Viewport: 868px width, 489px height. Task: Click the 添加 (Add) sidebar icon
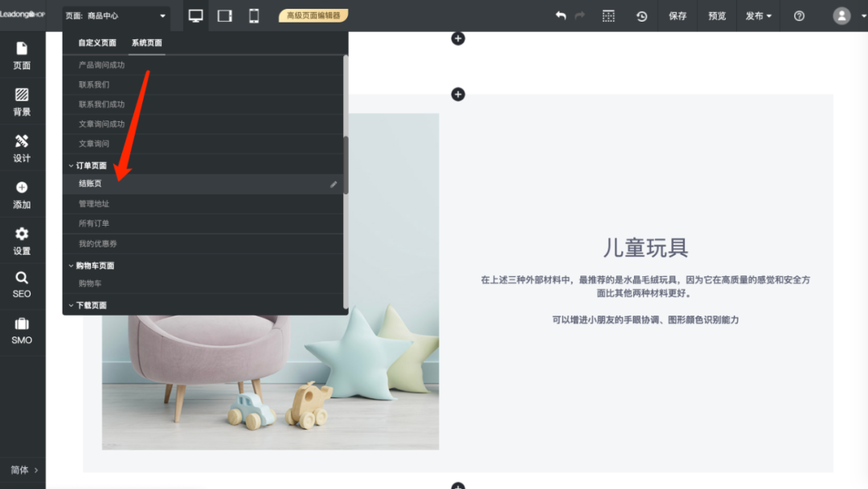tap(22, 194)
